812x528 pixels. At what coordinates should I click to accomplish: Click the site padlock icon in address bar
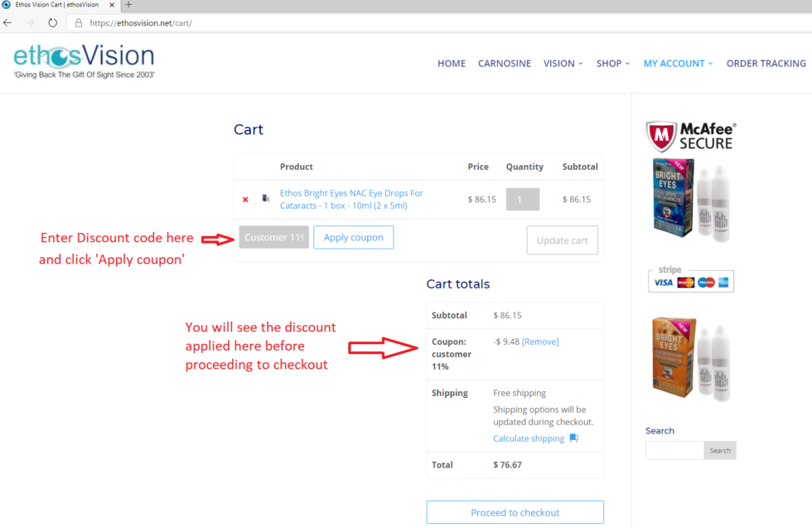pyautogui.click(x=78, y=23)
